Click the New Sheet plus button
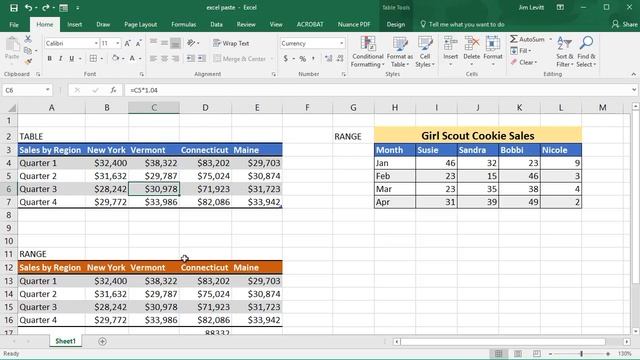This screenshot has width=640, height=360. pos(102,341)
